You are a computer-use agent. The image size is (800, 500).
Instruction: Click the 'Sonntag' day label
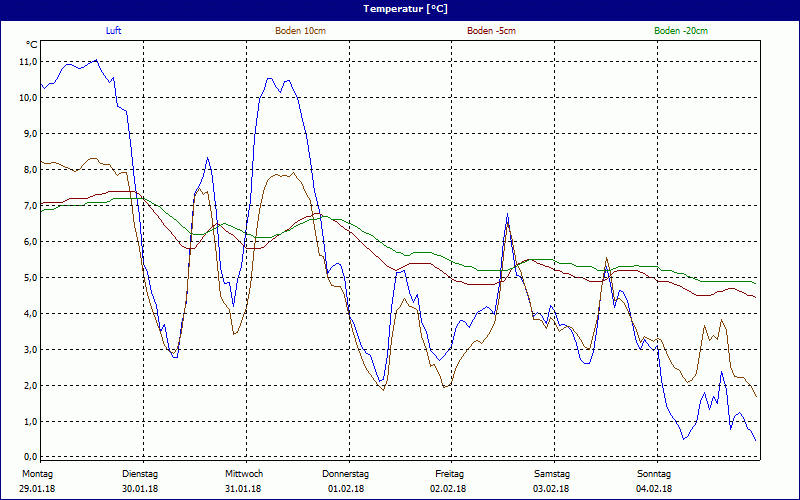[654, 474]
